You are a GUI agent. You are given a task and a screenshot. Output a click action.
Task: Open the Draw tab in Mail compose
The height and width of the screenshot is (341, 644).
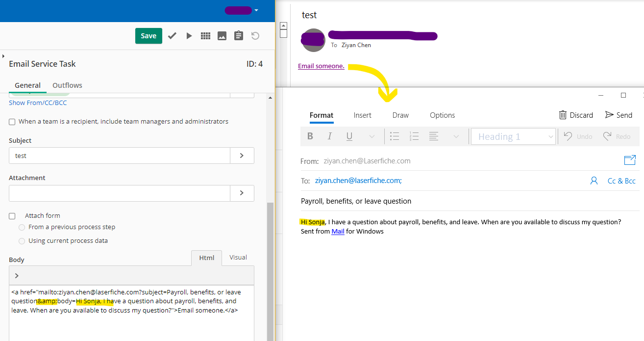pyautogui.click(x=400, y=115)
